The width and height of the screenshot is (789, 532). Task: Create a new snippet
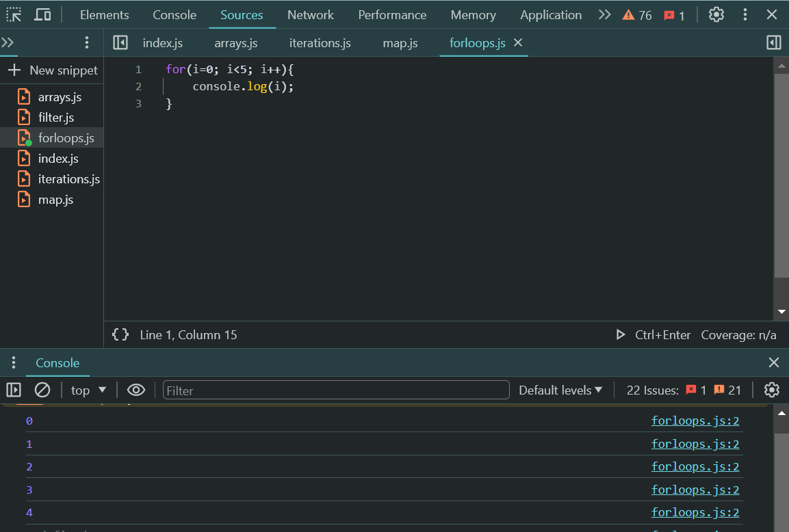(51, 70)
